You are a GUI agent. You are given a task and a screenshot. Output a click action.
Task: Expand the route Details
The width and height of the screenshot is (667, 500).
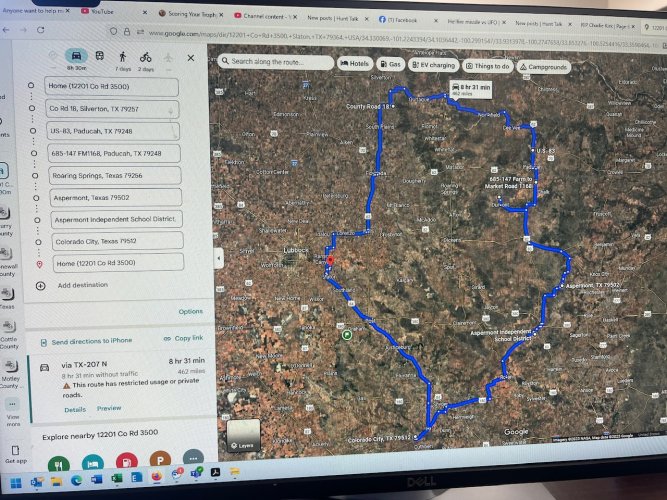pyautogui.click(x=75, y=409)
